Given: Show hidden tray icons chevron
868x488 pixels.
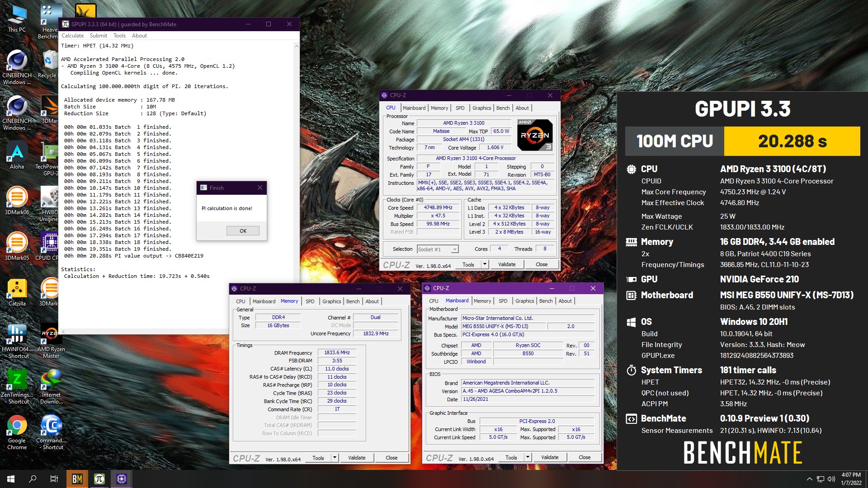Looking at the screenshot, I should [809, 479].
